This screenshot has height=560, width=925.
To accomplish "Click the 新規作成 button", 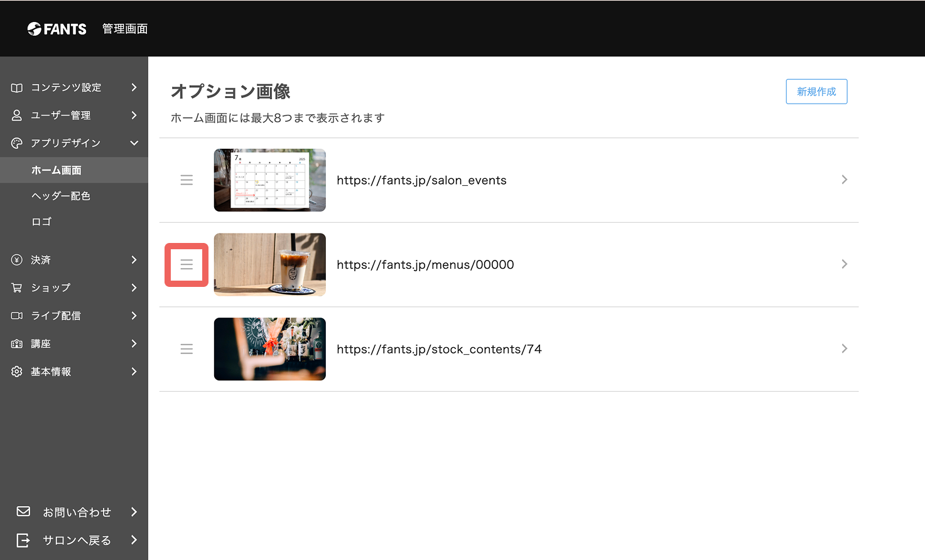I will pos(816,92).
